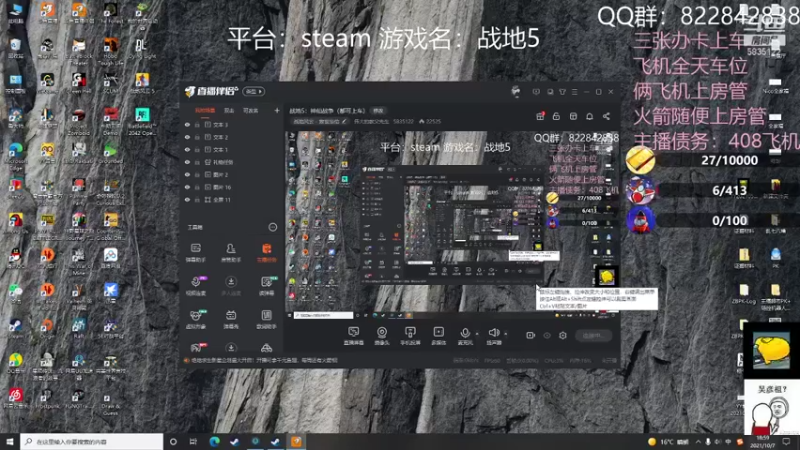
Task: Click the 修改 button next to stream title
Action: (378, 110)
